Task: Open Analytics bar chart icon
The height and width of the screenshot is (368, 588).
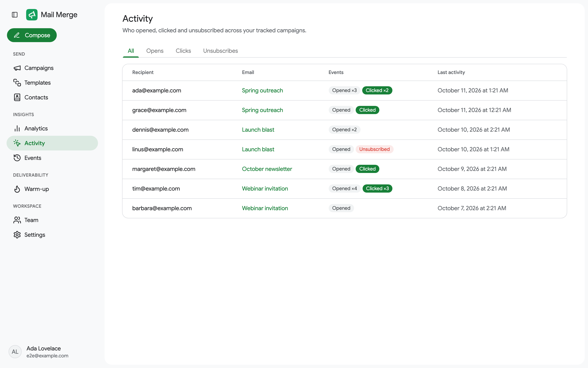Action: coord(17,129)
